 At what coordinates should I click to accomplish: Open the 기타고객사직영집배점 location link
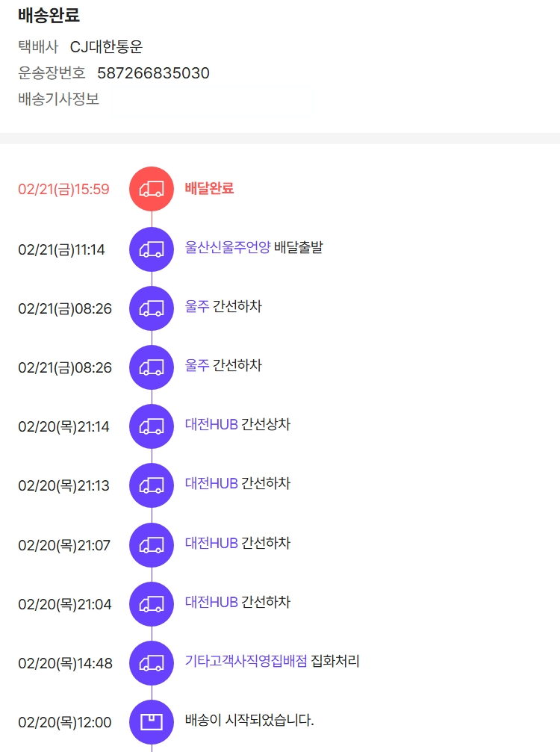pos(246,661)
